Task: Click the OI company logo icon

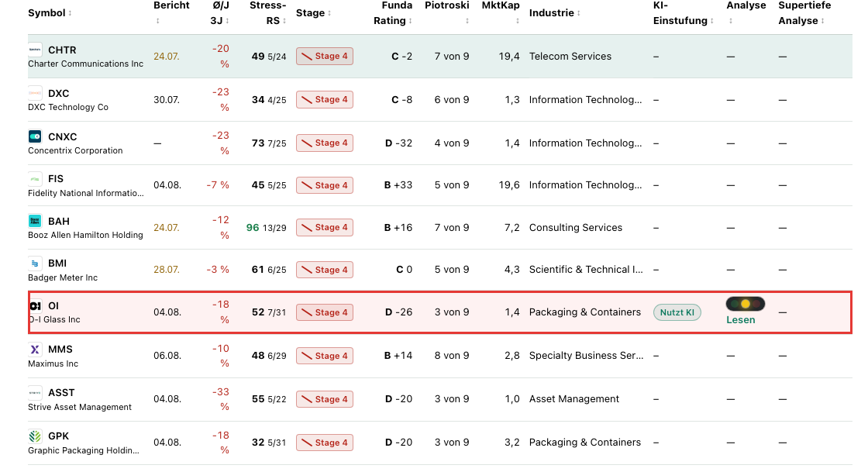Action: pos(36,305)
